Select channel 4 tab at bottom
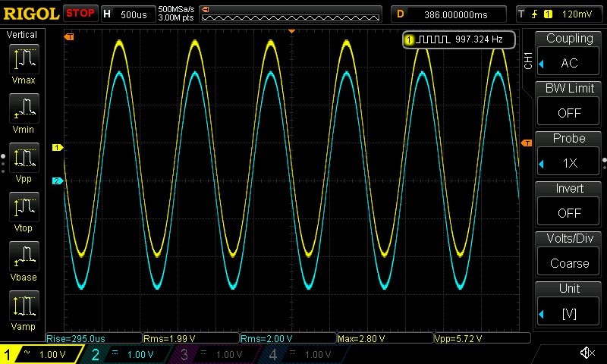 click(x=304, y=354)
